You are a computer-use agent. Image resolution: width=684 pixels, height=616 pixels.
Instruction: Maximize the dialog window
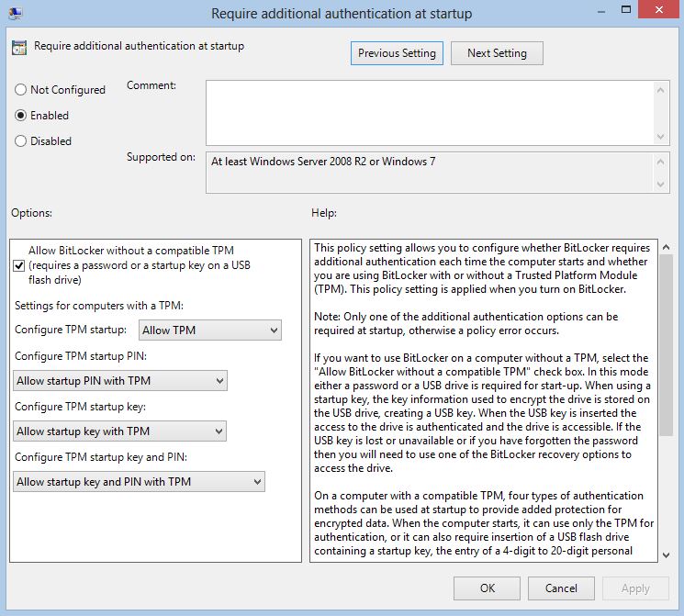click(626, 9)
